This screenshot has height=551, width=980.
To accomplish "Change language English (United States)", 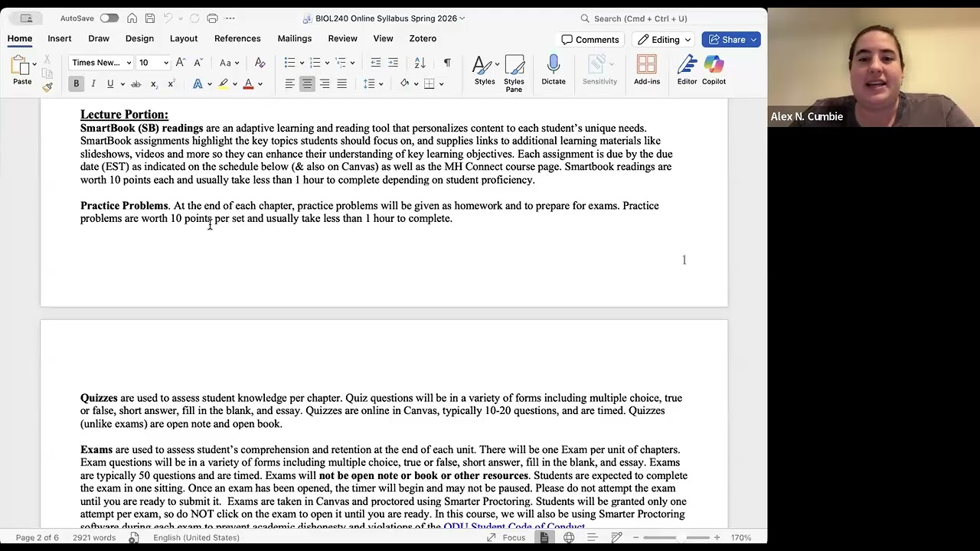I will pos(196,537).
